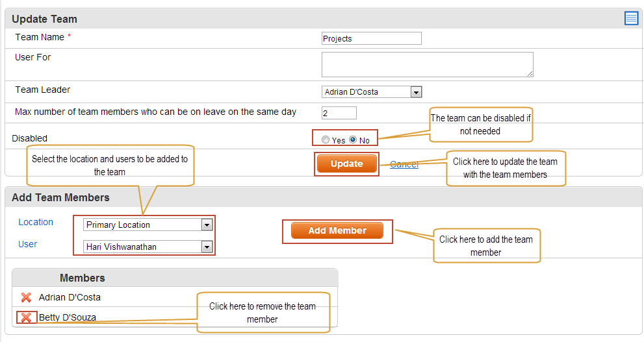Open the list view icon in Update Team header
Image resolution: width=644 pixels, height=342 pixels.
click(631, 18)
